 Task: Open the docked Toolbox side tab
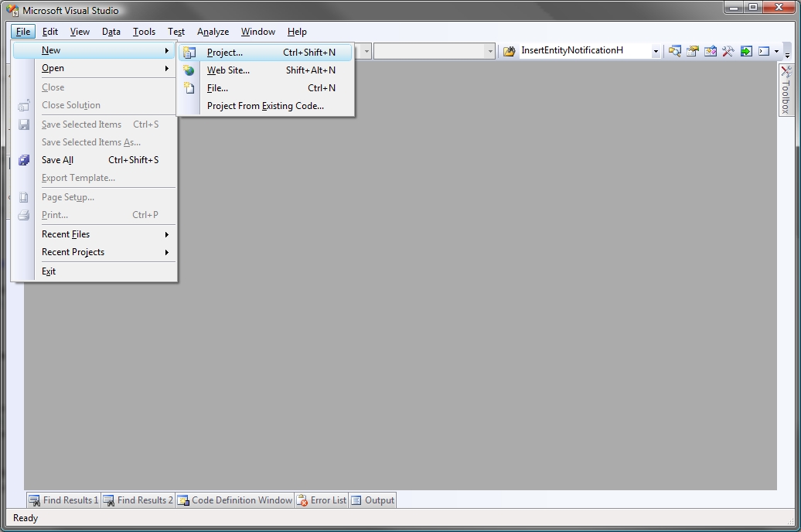(x=786, y=90)
